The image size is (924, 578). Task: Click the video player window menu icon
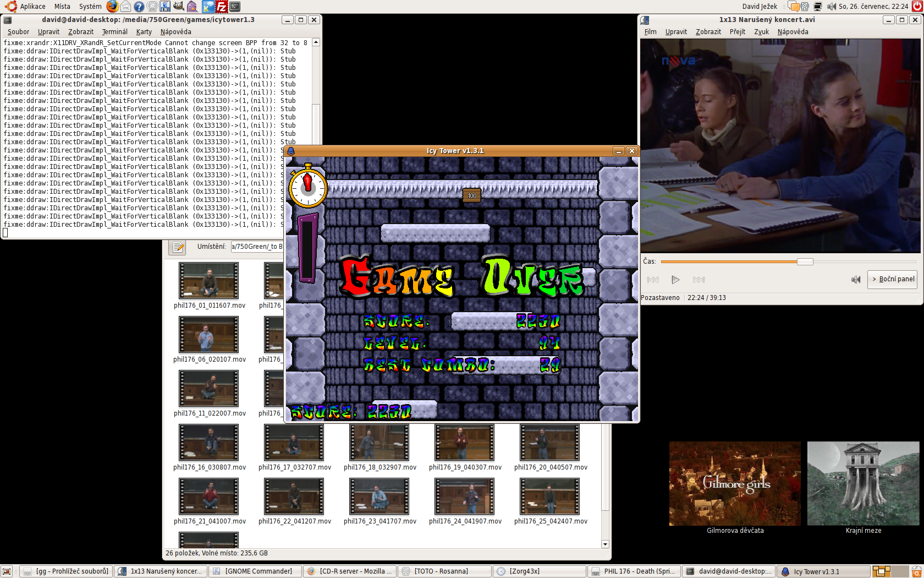click(x=646, y=20)
